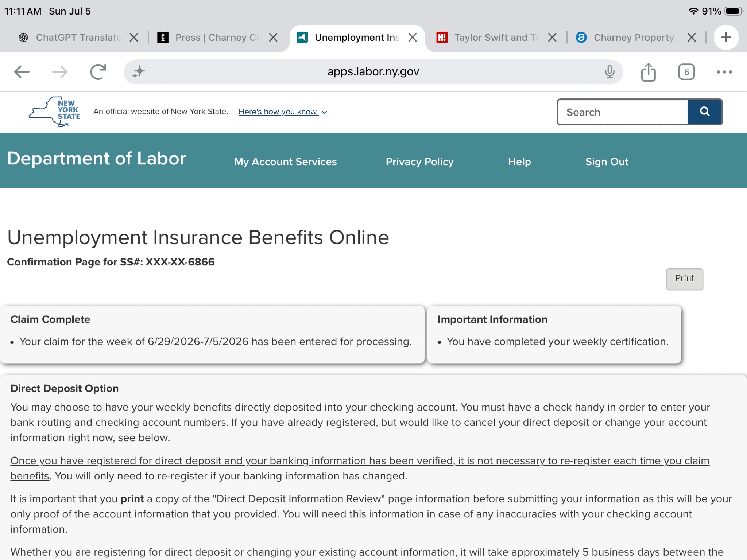Open the share sheet icon
The height and width of the screenshot is (560, 747).
[648, 72]
